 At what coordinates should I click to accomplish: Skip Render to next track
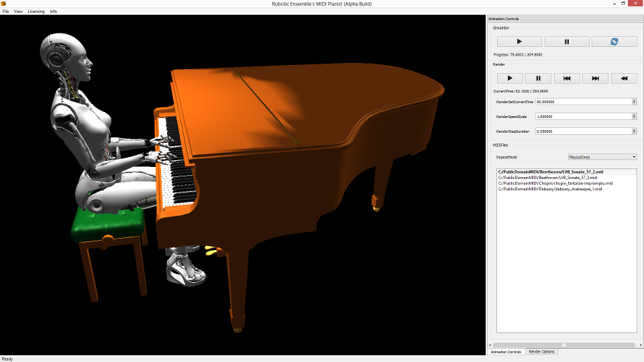point(595,78)
